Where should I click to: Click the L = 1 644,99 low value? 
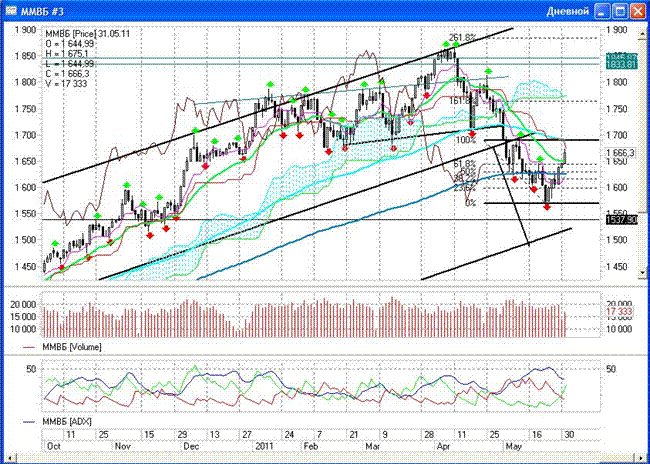click(x=70, y=64)
